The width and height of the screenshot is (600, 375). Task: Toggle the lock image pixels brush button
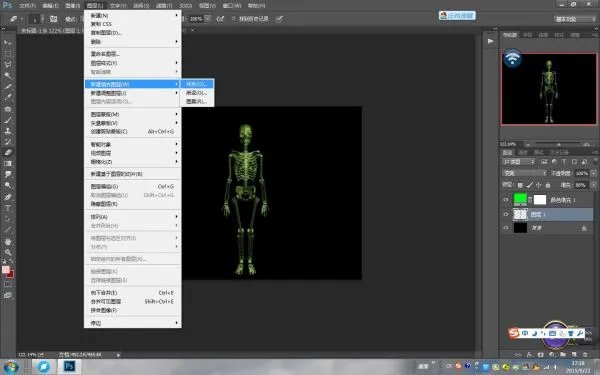pyautogui.click(x=529, y=185)
